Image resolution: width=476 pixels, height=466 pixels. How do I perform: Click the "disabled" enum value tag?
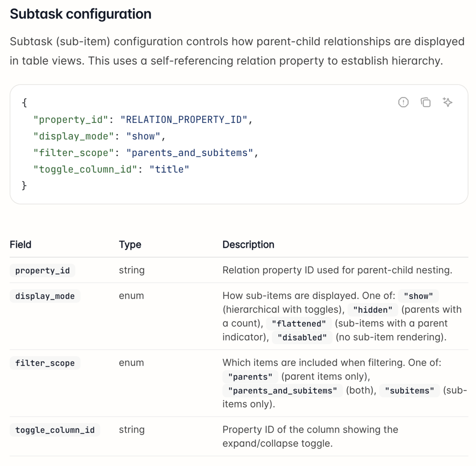302,338
